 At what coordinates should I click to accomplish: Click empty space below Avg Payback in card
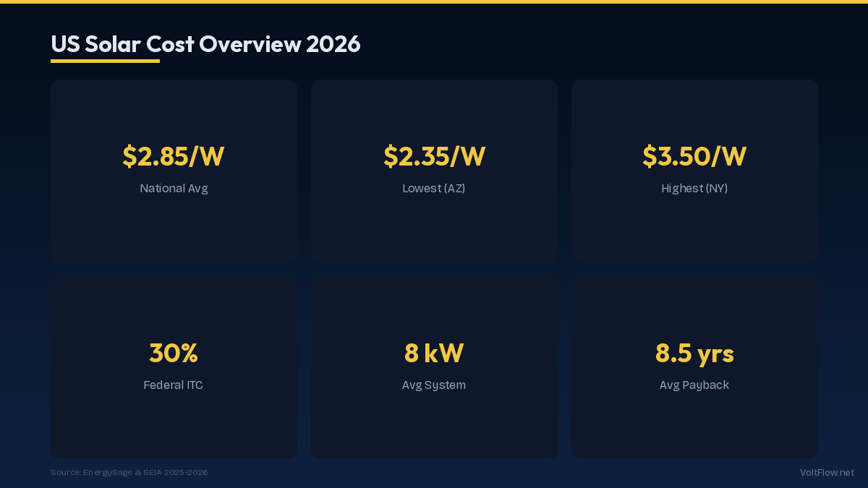(x=694, y=427)
